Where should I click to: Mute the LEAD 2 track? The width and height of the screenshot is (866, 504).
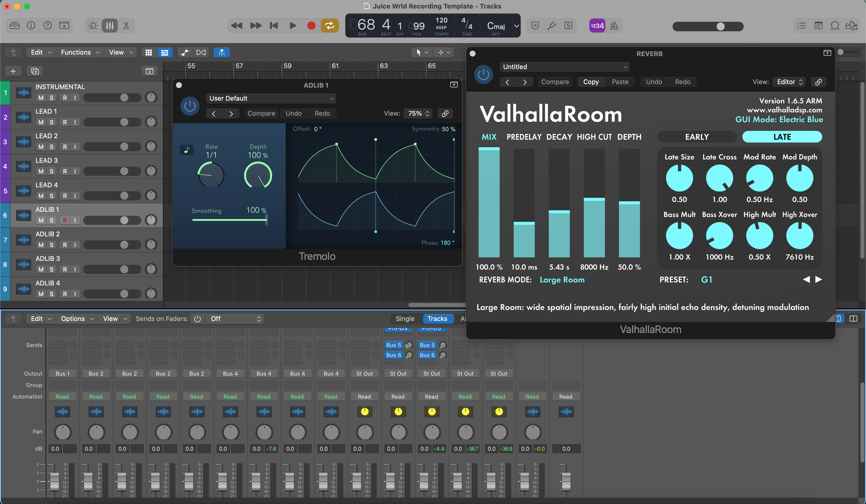click(41, 147)
